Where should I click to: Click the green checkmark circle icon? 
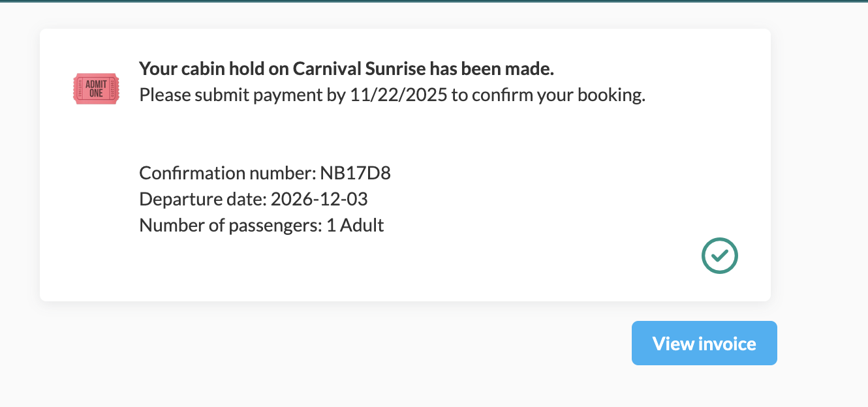click(x=719, y=256)
